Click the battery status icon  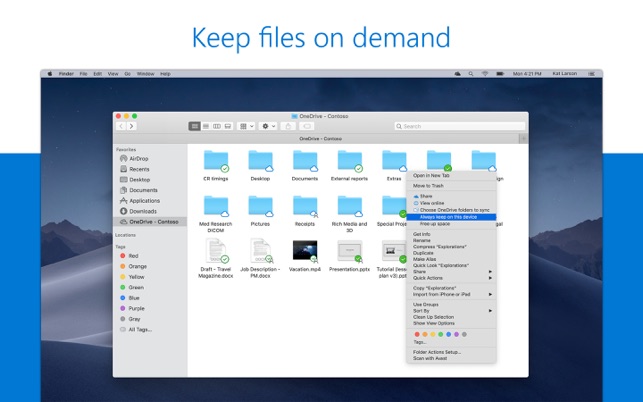point(500,74)
